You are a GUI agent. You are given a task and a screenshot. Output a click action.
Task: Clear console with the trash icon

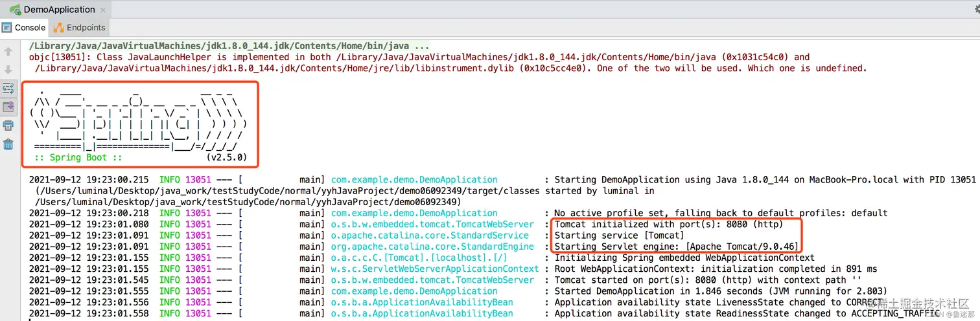(8, 144)
